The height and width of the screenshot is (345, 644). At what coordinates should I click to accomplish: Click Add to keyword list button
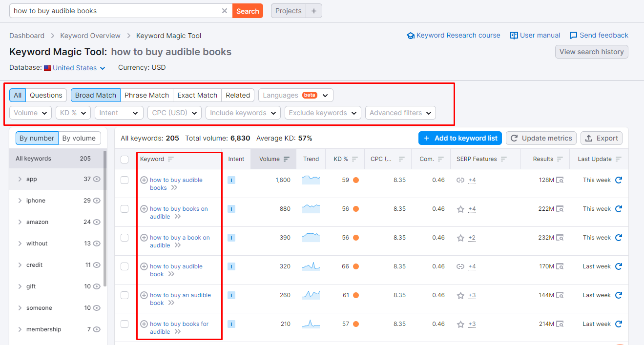pos(460,138)
